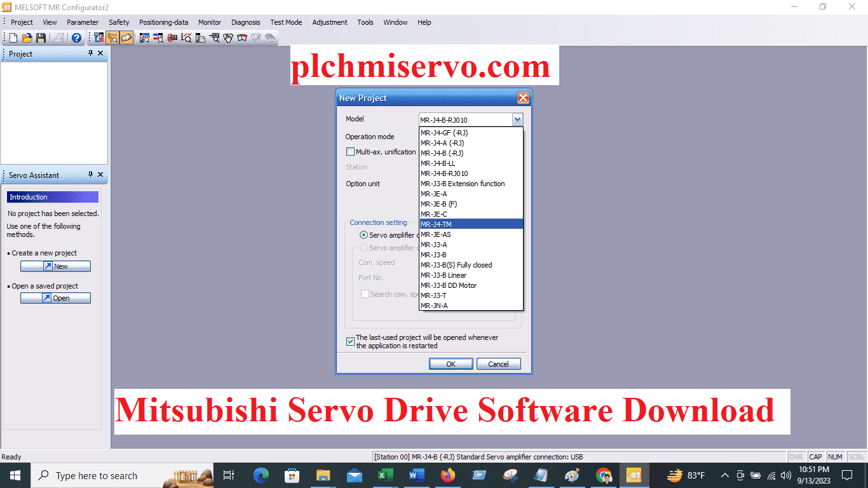Open a project with the Open folder toolbar icon
Image resolution: width=868 pixels, height=488 pixels.
pyautogui.click(x=26, y=37)
